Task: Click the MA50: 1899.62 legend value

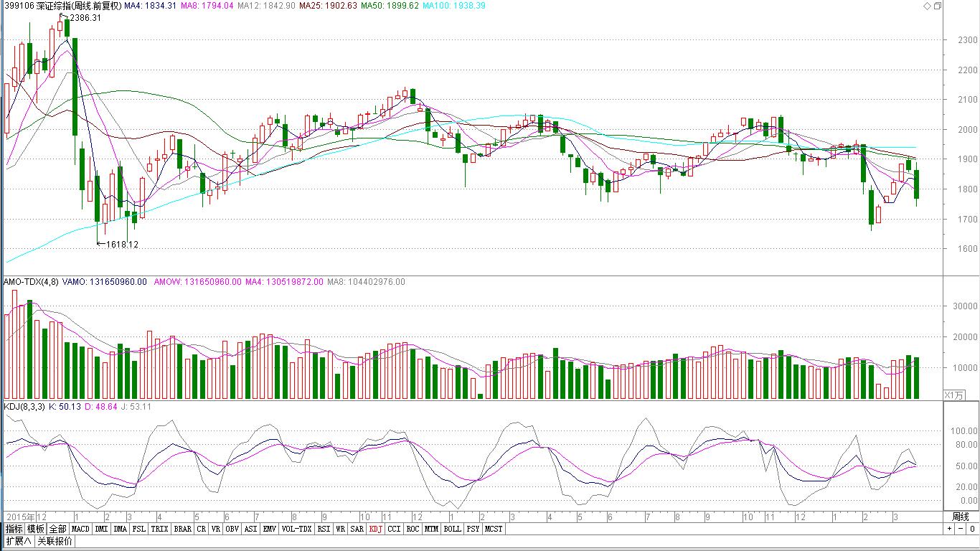Action: [x=390, y=6]
